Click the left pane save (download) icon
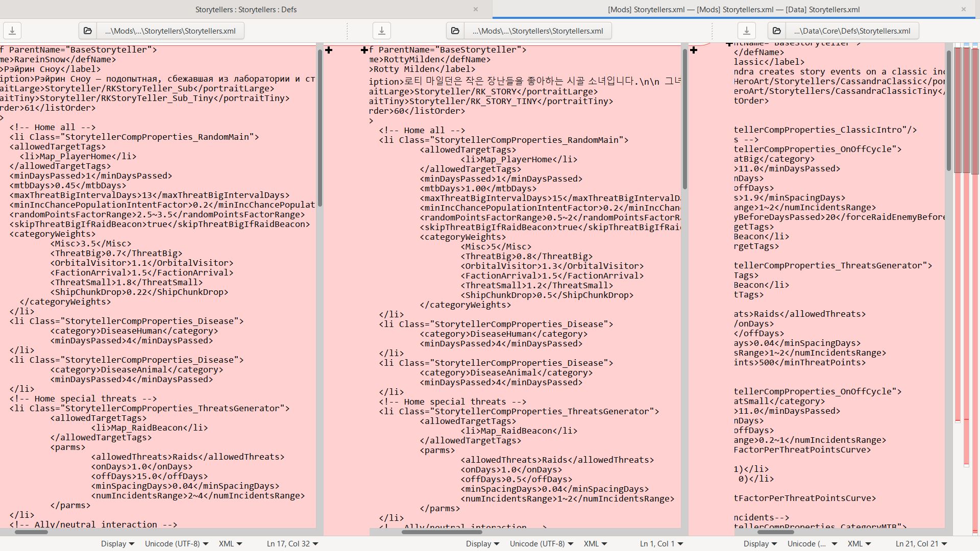Image resolution: width=980 pixels, height=551 pixels. pos(12,31)
